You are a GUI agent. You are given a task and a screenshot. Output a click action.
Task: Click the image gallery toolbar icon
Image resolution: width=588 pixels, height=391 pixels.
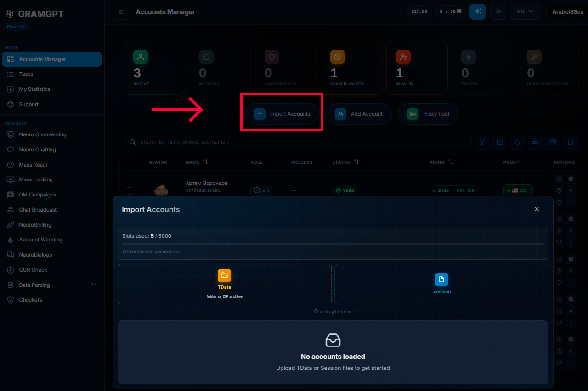553,142
